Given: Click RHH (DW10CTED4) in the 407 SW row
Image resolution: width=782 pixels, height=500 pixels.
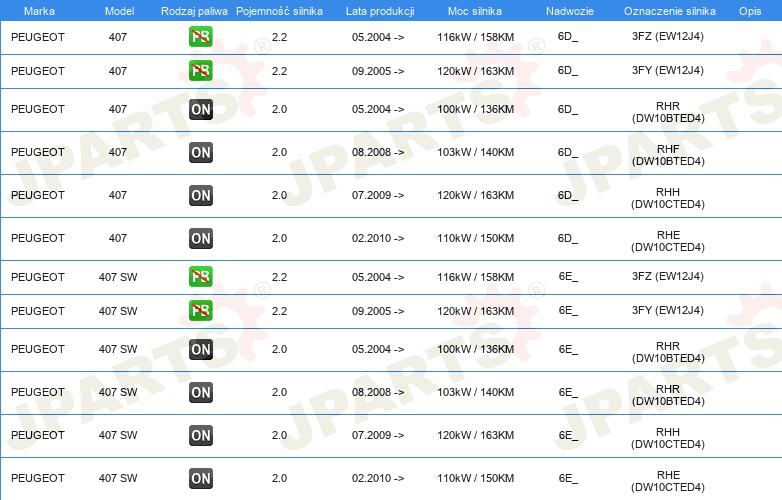Looking at the screenshot, I should (668, 438).
